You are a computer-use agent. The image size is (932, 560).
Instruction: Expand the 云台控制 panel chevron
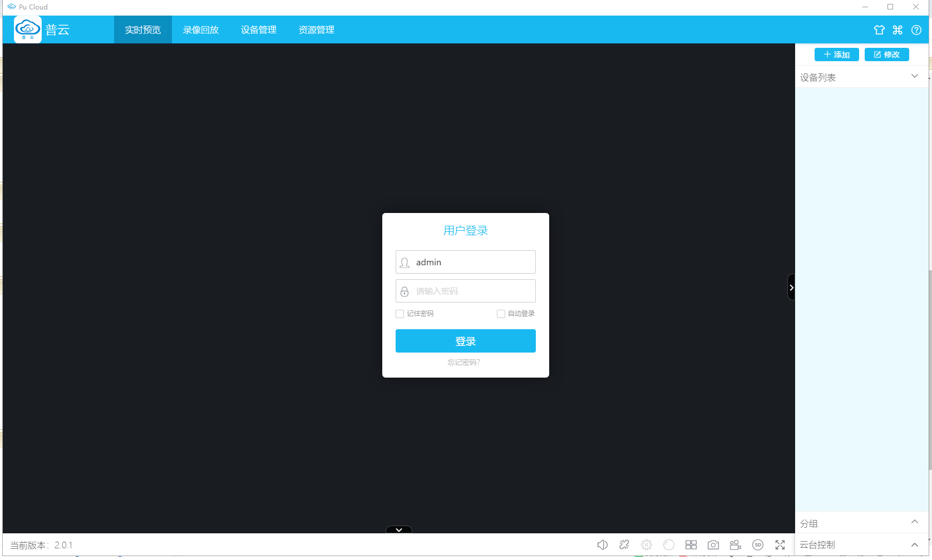point(915,545)
